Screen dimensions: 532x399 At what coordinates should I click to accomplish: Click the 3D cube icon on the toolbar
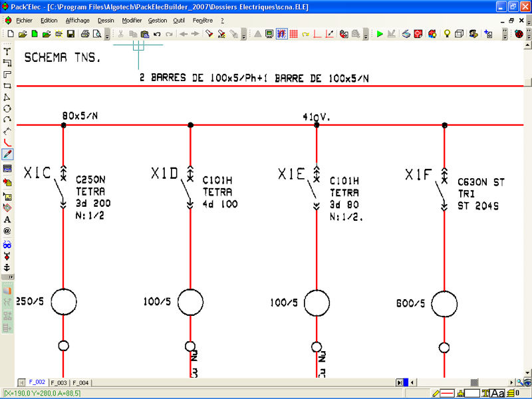coord(459,33)
